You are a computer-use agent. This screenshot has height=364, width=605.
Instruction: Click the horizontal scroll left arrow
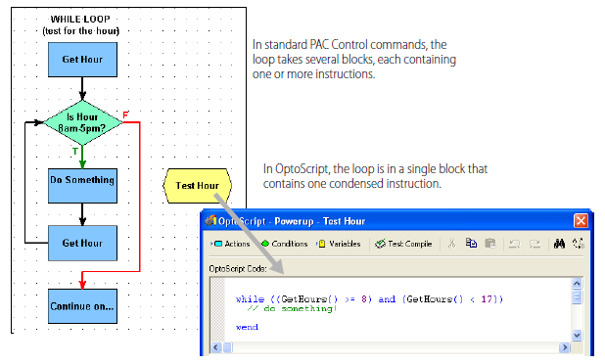(215, 347)
